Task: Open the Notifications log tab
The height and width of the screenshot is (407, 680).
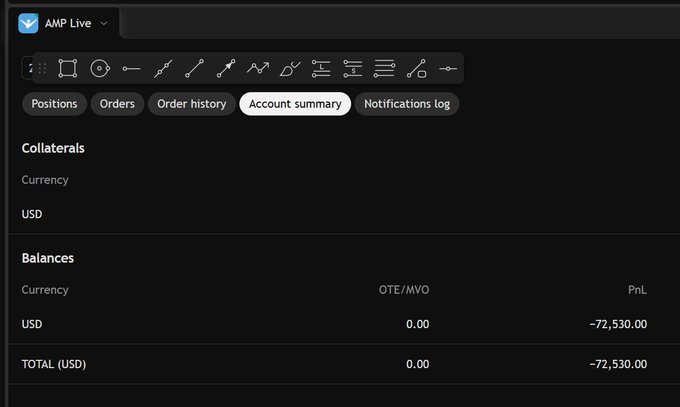Action: tap(407, 104)
